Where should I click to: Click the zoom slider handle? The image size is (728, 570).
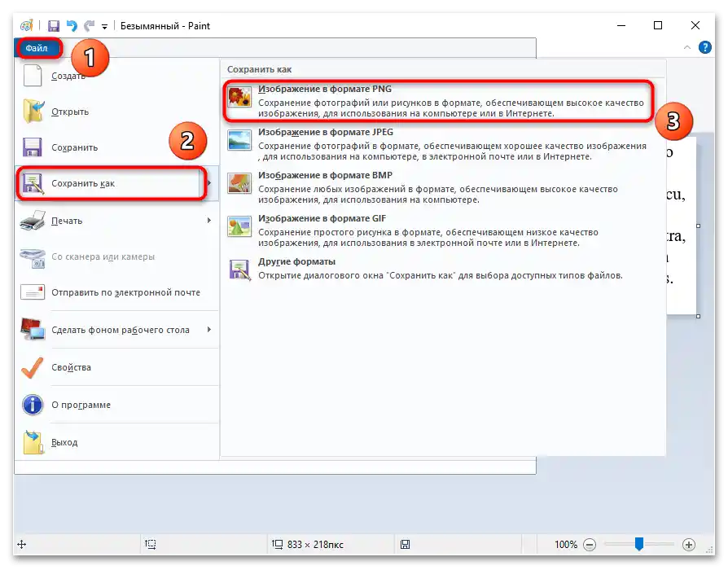point(639,544)
